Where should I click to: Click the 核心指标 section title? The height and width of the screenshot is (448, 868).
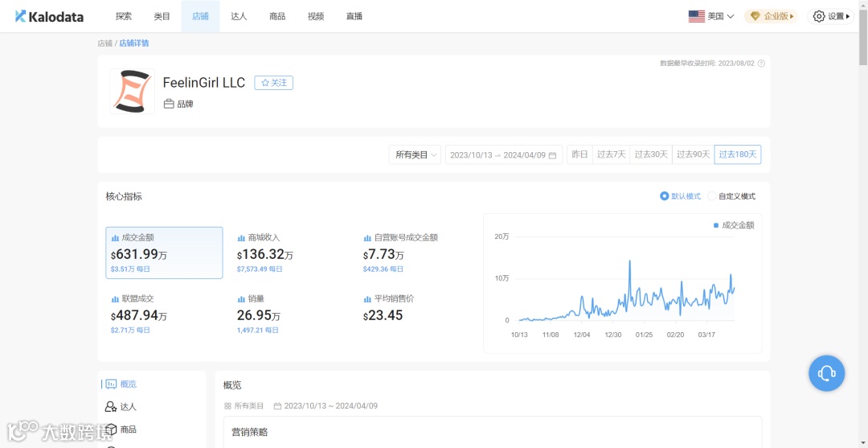[x=124, y=196]
